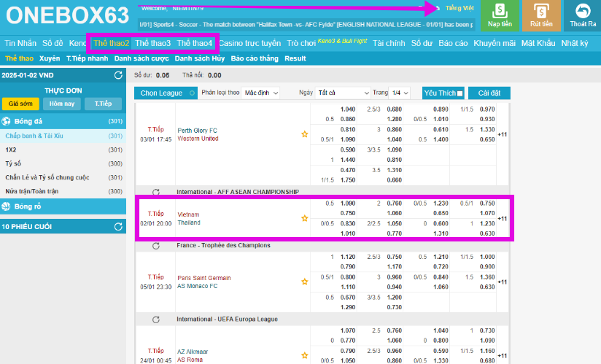The height and width of the screenshot is (364, 601).
Task: Click the Bóng rổ basketball icon
Action: 6,206
